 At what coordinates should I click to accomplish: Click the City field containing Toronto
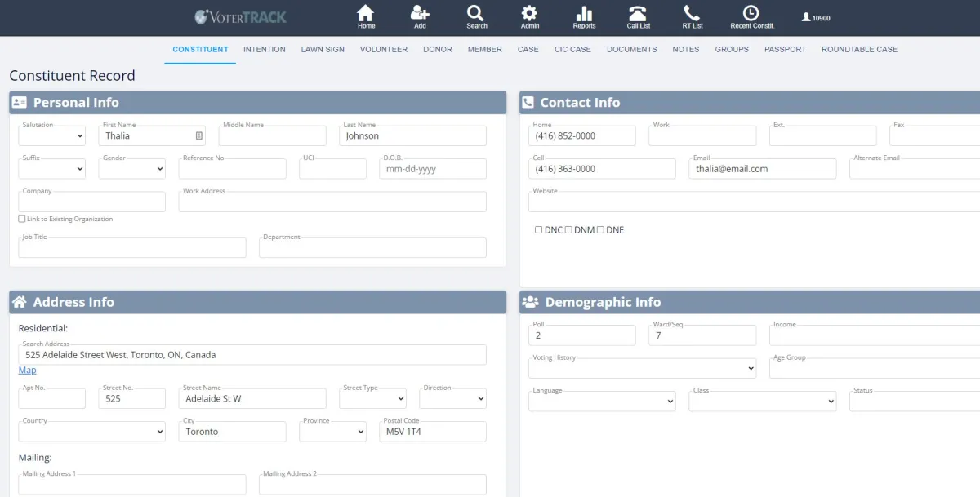(x=233, y=432)
